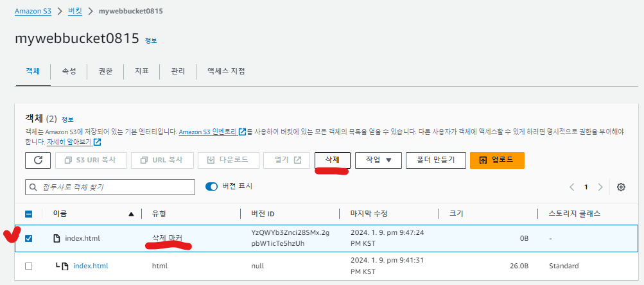Click the 26.0B size cell

[x=519, y=266]
